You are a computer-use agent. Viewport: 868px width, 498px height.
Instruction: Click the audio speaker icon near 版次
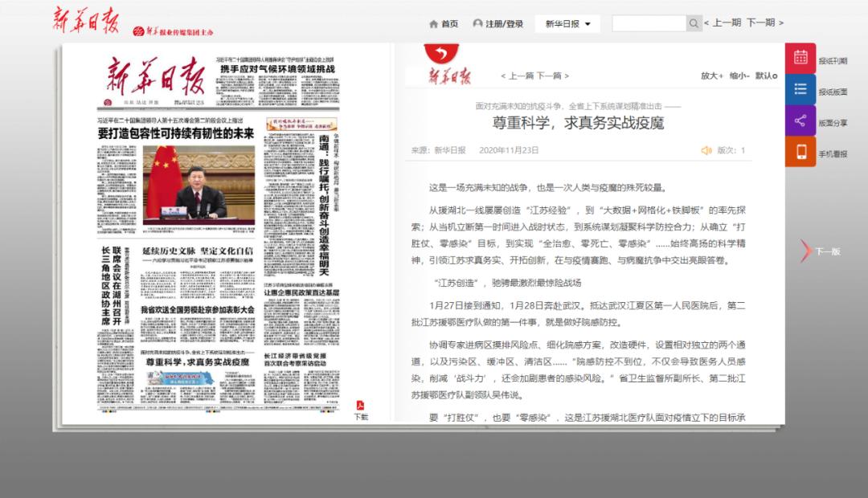click(706, 150)
